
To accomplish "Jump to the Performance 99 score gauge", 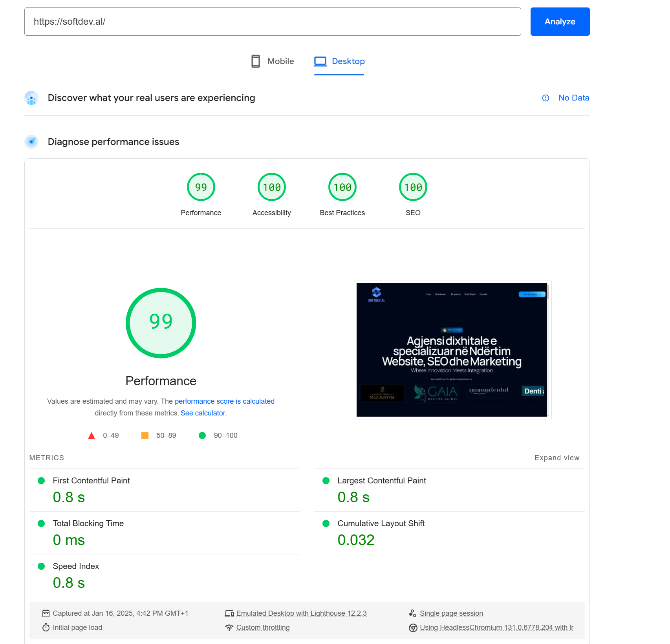I will 201,187.
